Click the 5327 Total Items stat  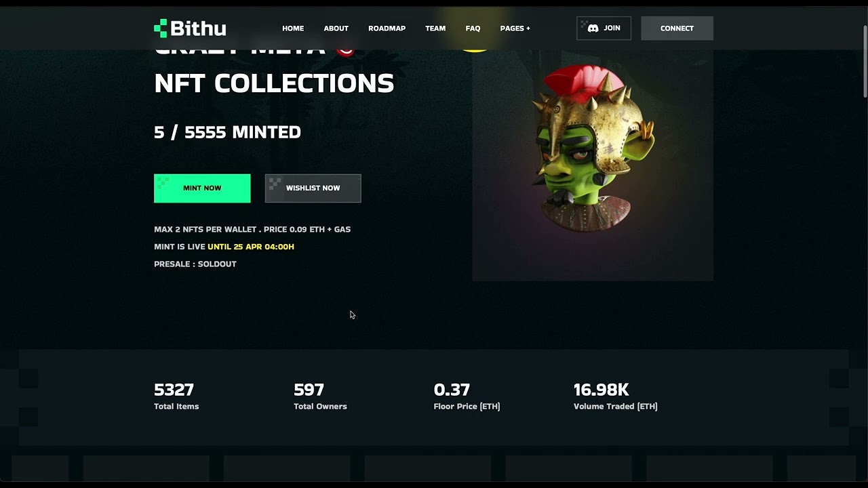pos(176,397)
